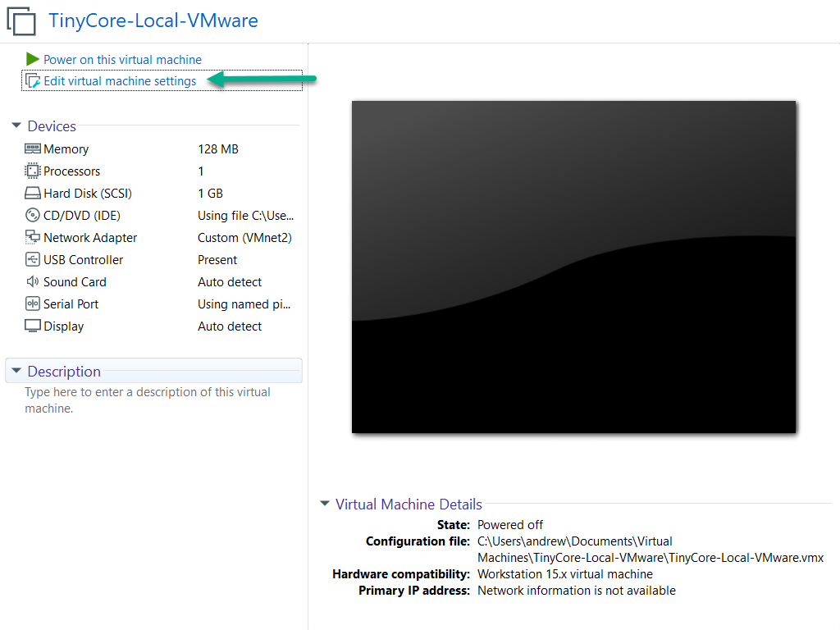Click the configuration file path text
Viewport: 840px width, 630px height.
(651, 549)
